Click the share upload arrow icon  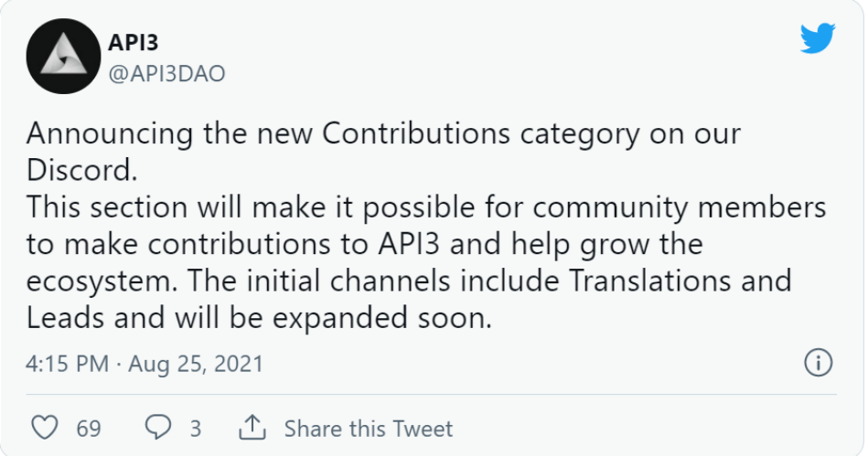point(251,428)
